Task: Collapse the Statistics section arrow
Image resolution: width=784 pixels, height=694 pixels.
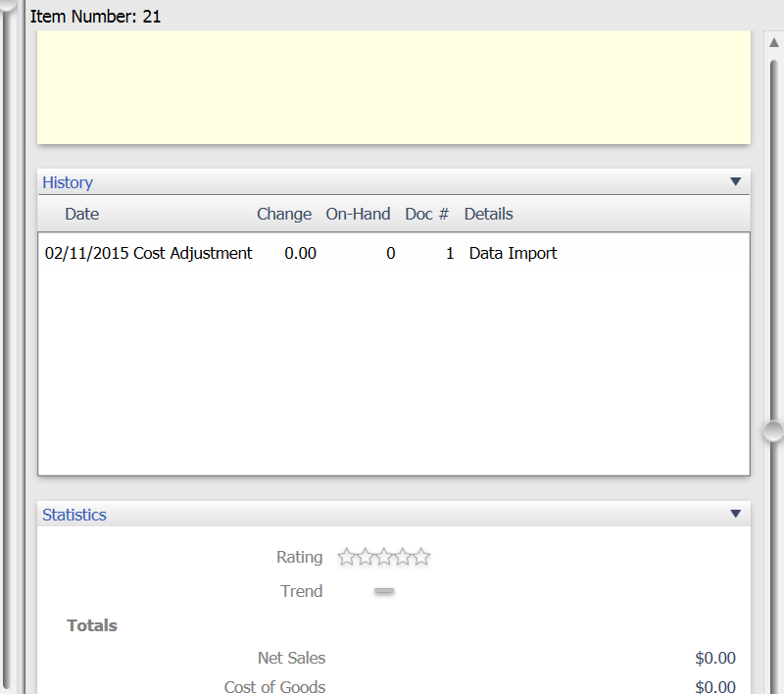Action: [x=735, y=514]
